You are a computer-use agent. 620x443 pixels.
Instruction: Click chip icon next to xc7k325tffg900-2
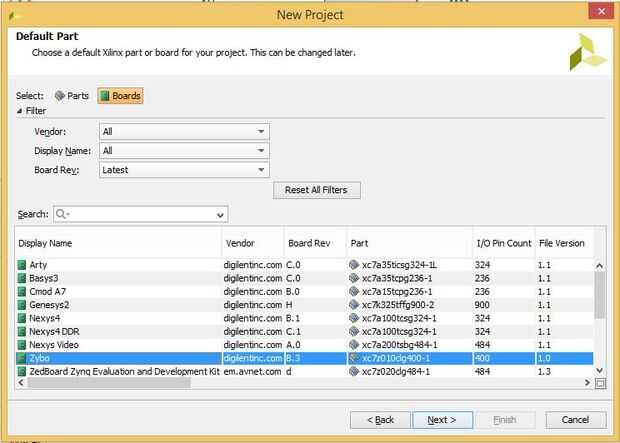[x=354, y=305]
